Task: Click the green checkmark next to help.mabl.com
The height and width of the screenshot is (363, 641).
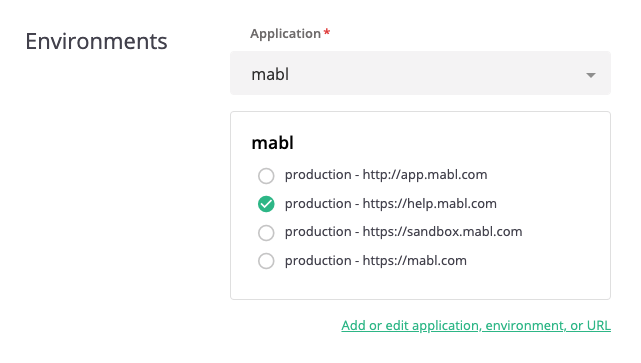Action: tap(266, 204)
